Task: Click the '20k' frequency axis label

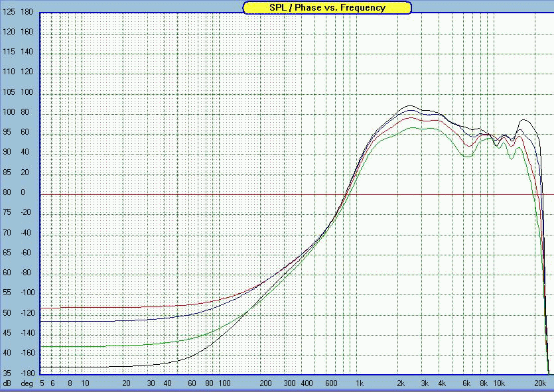Action: coord(540,383)
